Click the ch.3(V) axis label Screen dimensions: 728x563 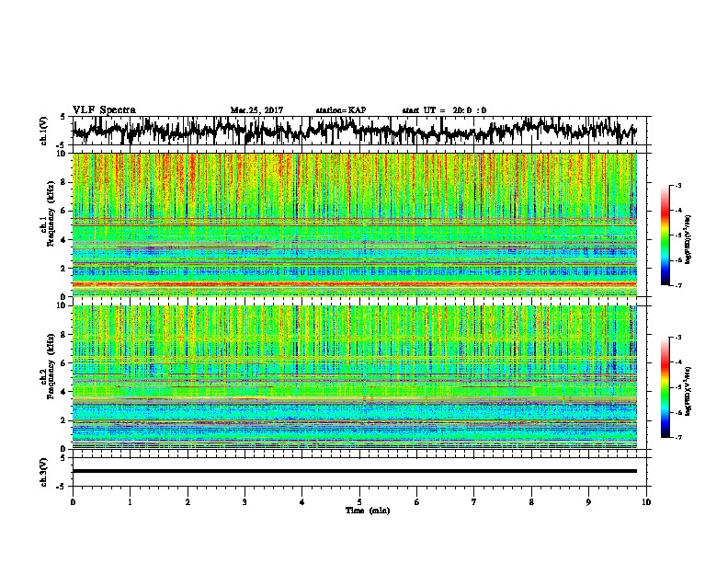(x=44, y=473)
